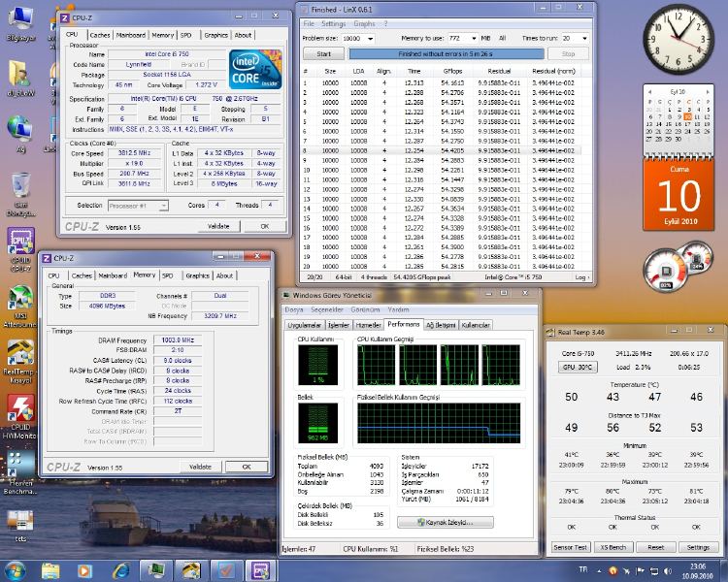Click the All memory button in LinX
728x582 pixels.
tap(503, 39)
